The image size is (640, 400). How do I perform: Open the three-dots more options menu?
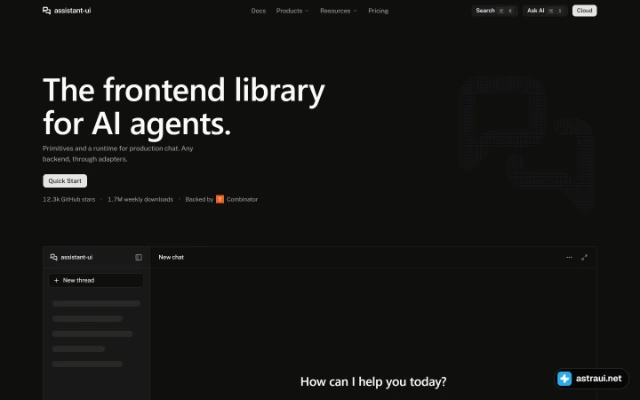pos(569,258)
